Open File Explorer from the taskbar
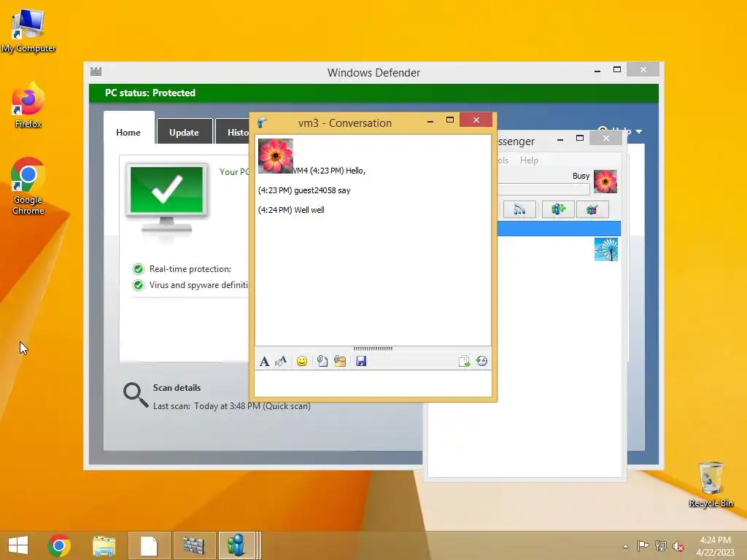 [104, 545]
